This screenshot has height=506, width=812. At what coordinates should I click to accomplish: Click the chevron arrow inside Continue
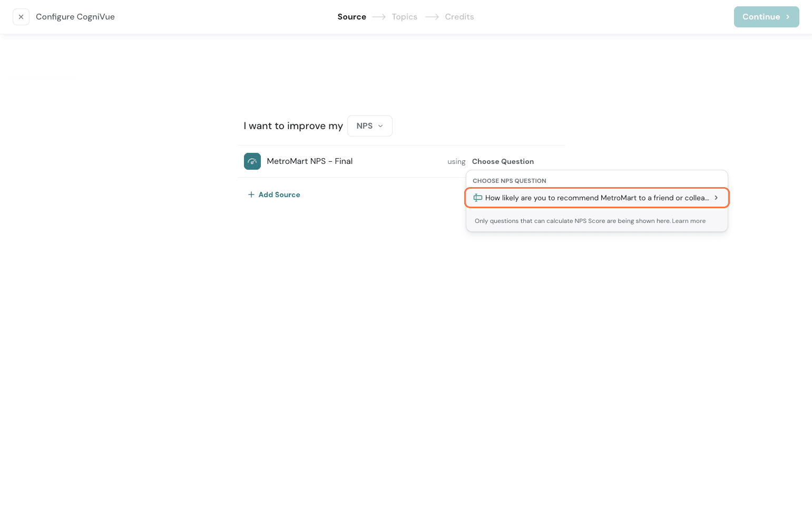(x=788, y=17)
